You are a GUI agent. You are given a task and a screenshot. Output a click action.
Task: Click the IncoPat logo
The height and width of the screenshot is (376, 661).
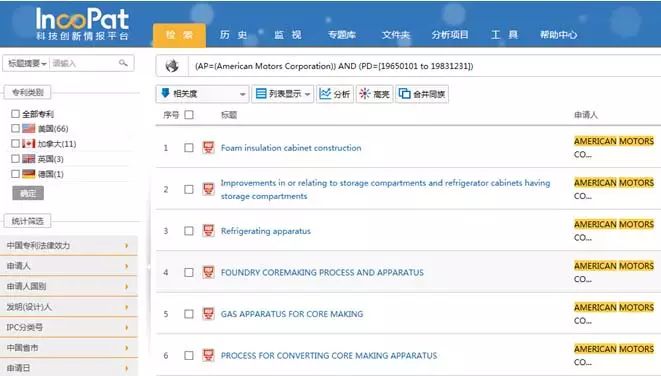tap(82, 24)
